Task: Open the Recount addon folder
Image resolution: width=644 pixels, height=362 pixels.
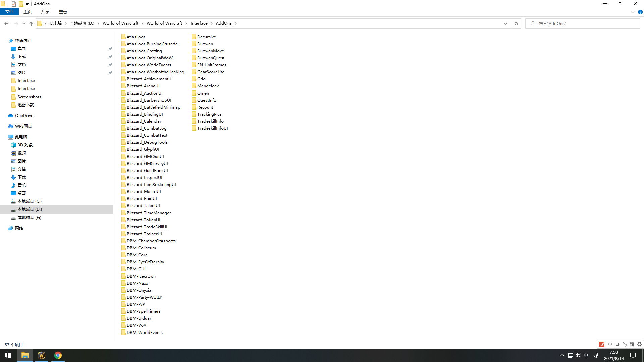Action: click(205, 107)
